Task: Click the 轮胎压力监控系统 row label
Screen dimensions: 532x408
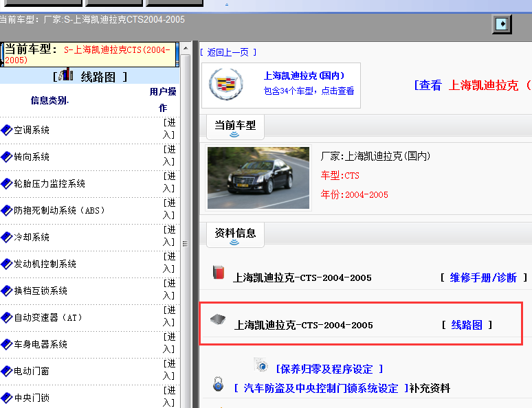Action: (x=49, y=183)
